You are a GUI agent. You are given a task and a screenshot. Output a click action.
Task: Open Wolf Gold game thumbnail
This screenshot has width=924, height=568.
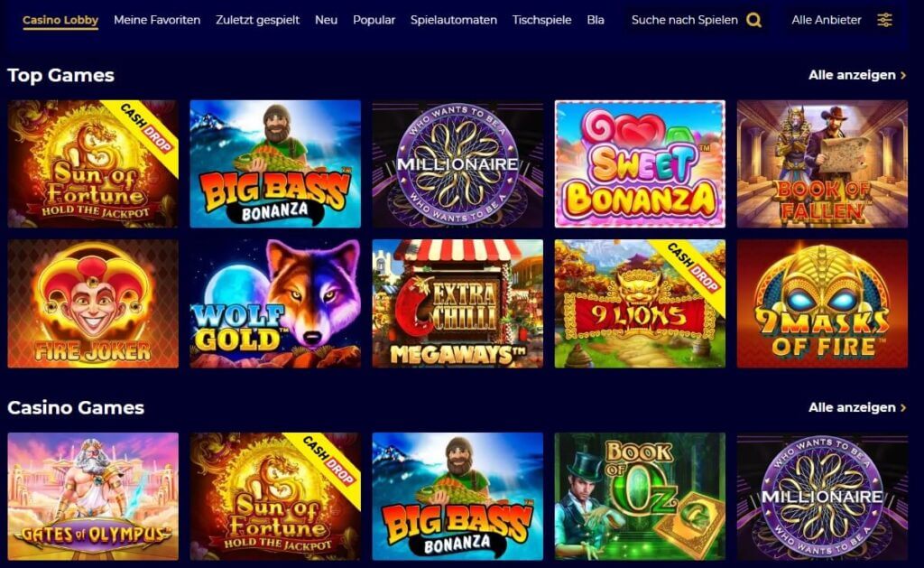275,303
